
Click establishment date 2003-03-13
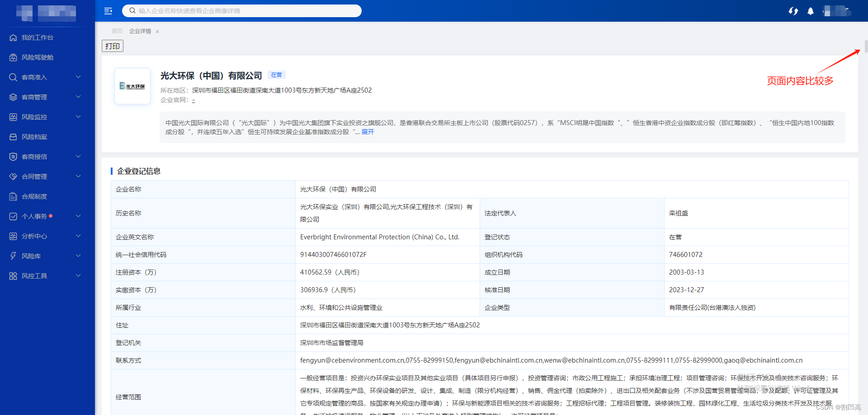coord(687,272)
